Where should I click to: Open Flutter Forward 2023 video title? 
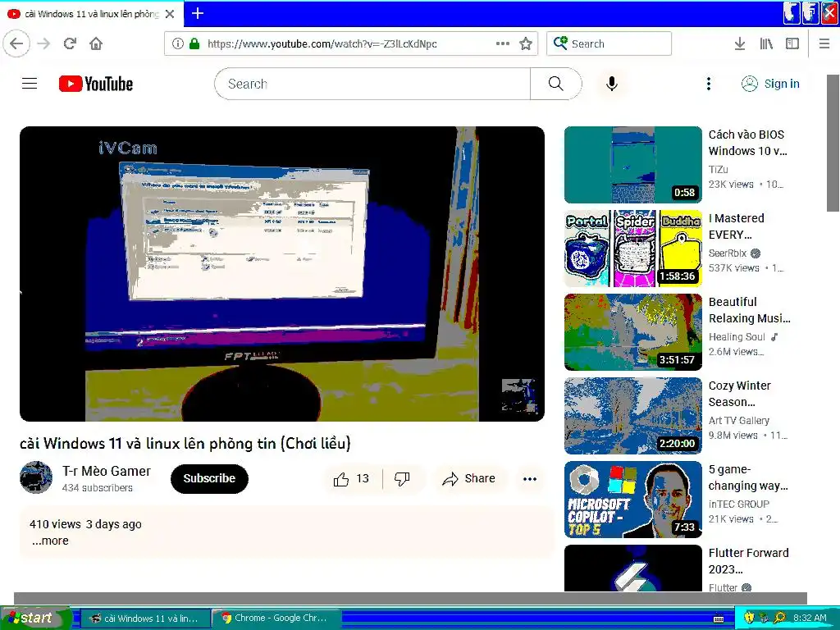748,560
